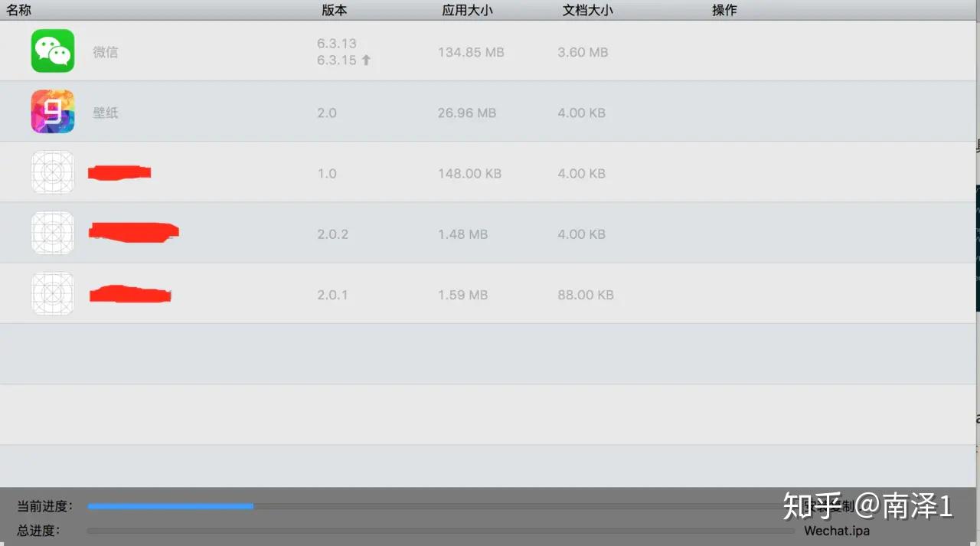This screenshot has height=546, width=980.
Task: Sort by the 版本 column header
Action: click(335, 10)
